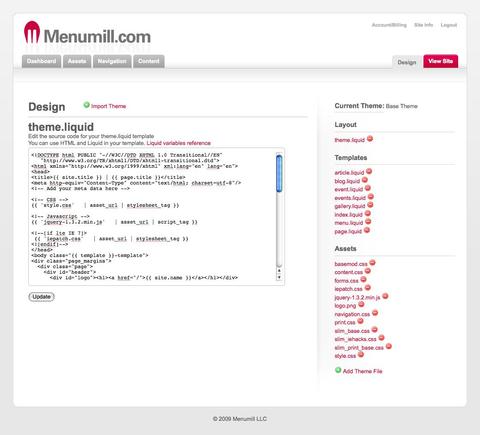480x435 pixels.
Task: Delete slim_print_base.css using its red icon
Action: click(388, 346)
